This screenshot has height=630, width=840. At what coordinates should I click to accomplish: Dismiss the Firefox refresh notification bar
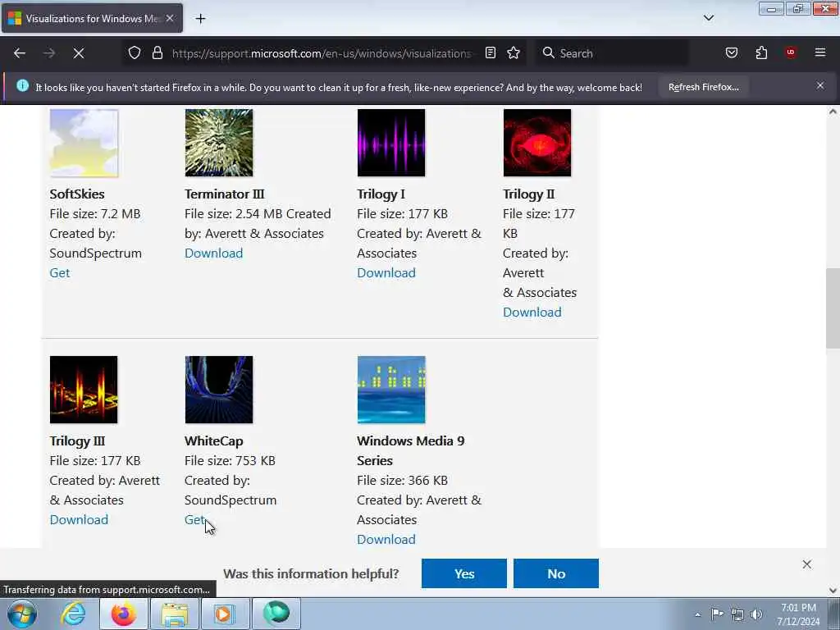(820, 85)
